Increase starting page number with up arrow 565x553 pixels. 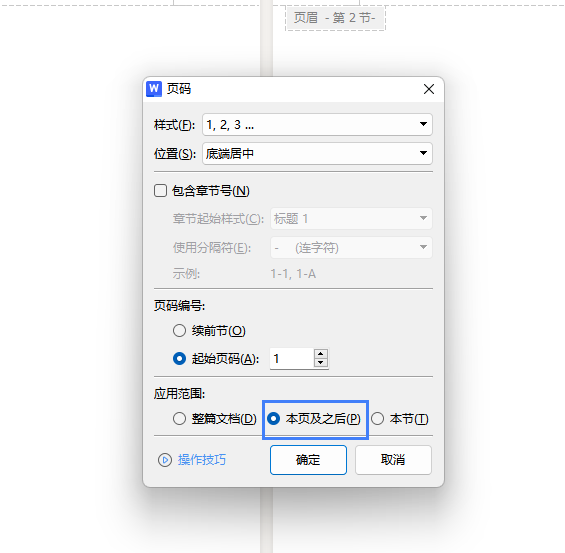[x=321, y=354]
